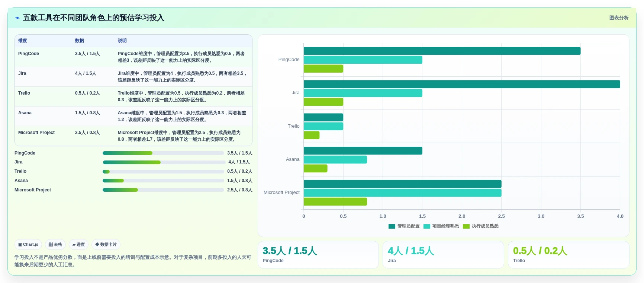Open the Jira data card
The image size is (644, 283).
point(443,255)
